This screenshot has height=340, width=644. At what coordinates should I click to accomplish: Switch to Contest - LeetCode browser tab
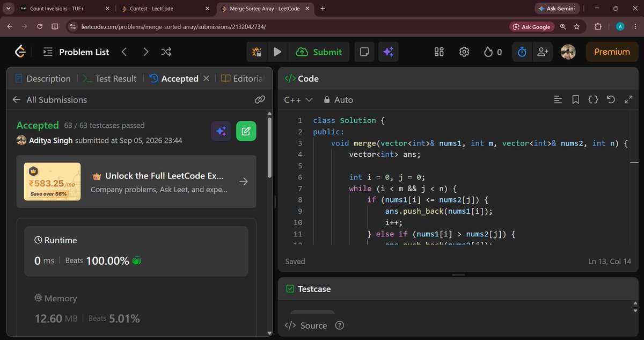pos(164,9)
